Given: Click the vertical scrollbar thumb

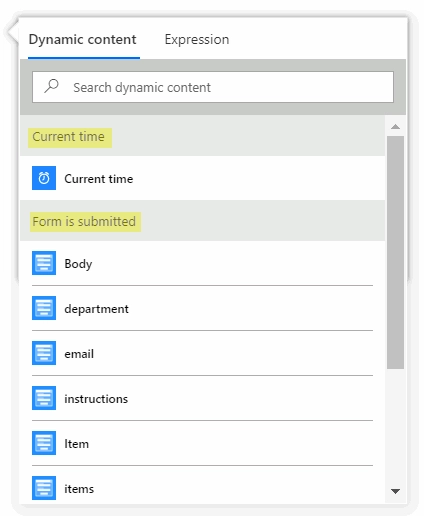Looking at the screenshot, I should 396,252.
